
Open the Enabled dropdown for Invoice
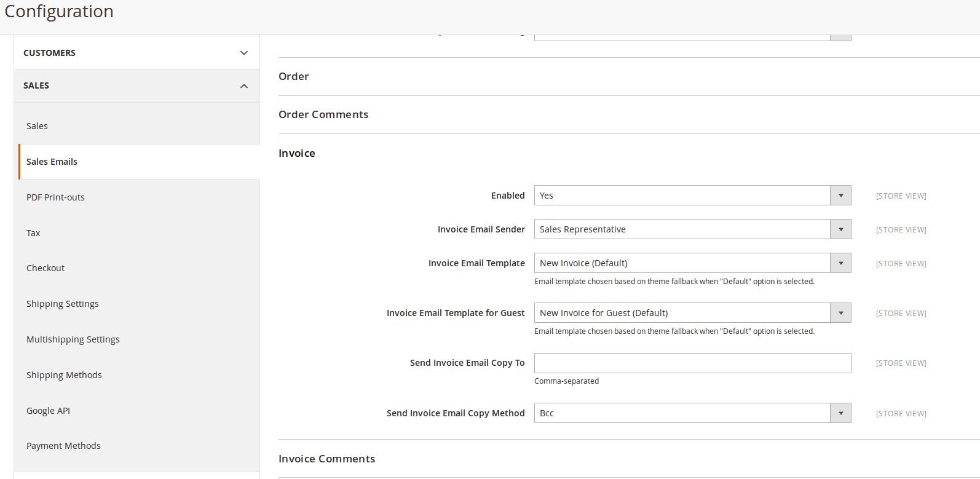pyautogui.click(x=692, y=196)
